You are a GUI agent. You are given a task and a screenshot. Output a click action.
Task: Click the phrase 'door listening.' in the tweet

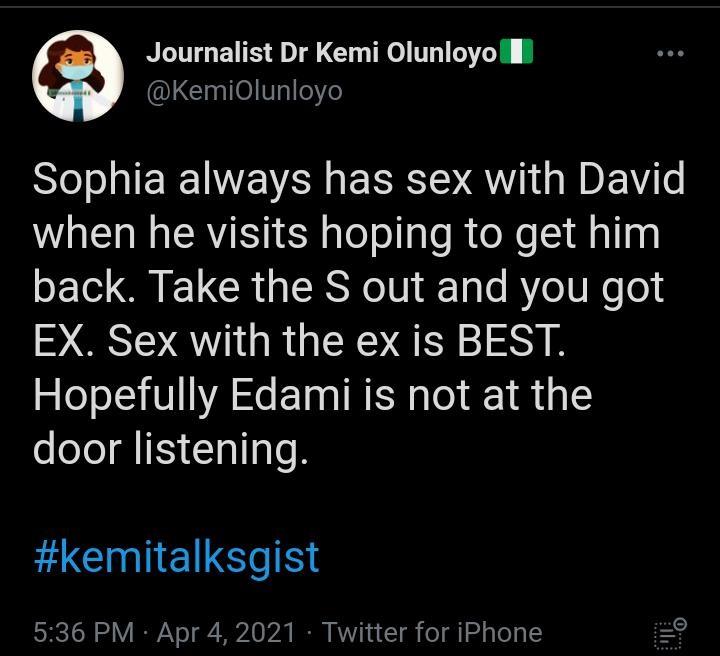(171, 449)
